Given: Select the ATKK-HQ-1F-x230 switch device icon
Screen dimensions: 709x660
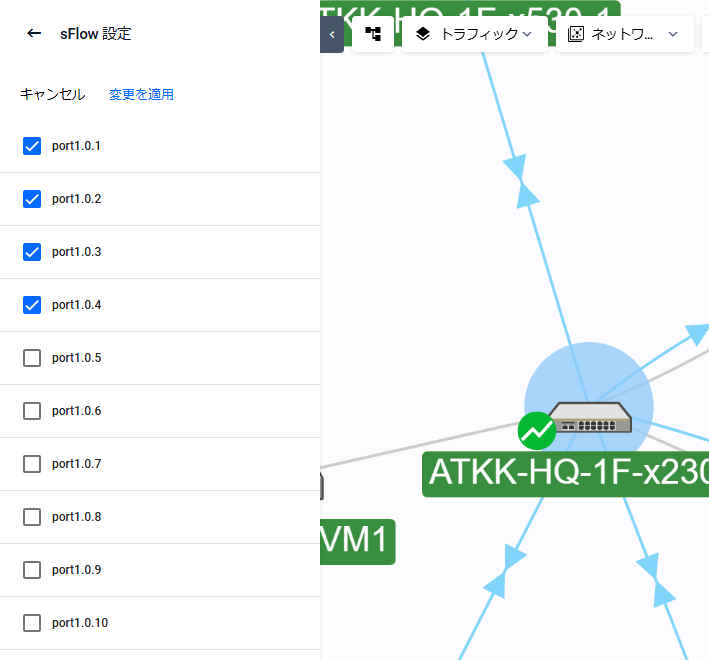Looking at the screenshot, I should tap(590, 416).
